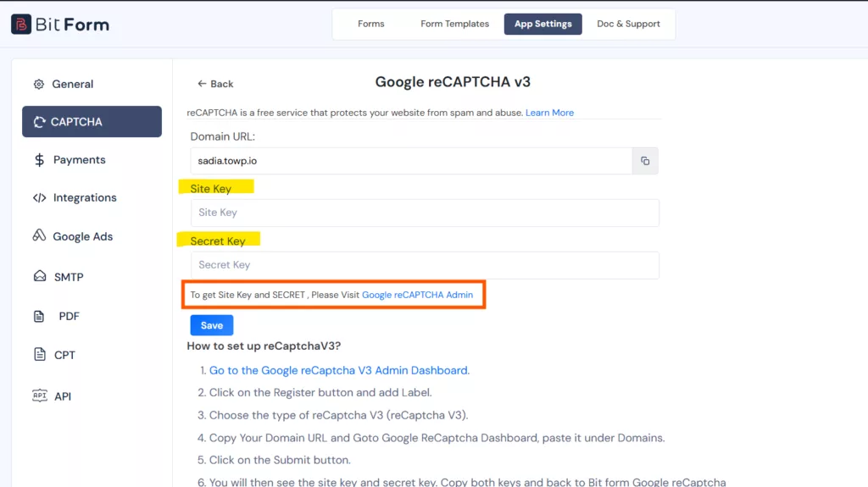Viewport: 868px width, 487px height.
Task: Click step 'Click on the Submit button.'
Action: coord(280,460)
